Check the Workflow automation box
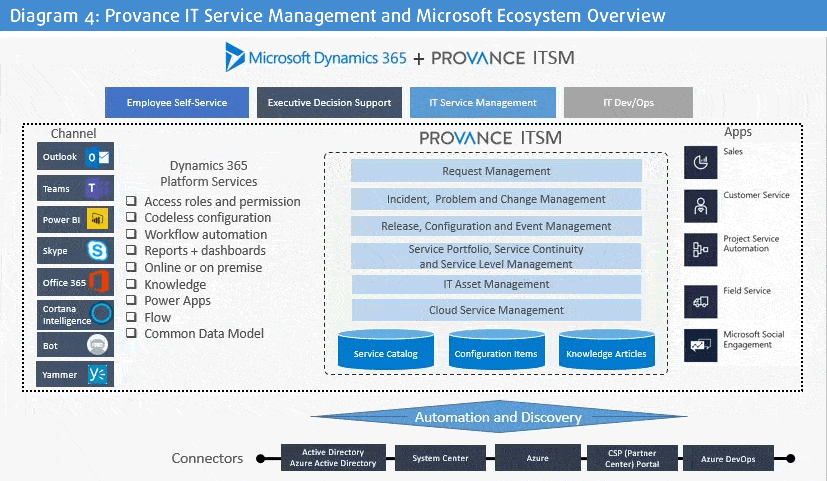The width and height of the screenshot is (827, 481). (x=131, y=234)
